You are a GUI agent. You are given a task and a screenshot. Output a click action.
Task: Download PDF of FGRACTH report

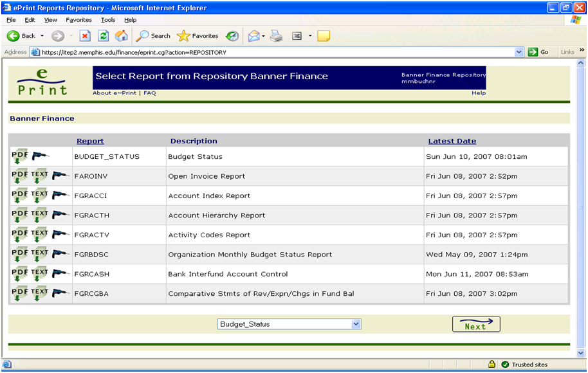pos(20,215)
